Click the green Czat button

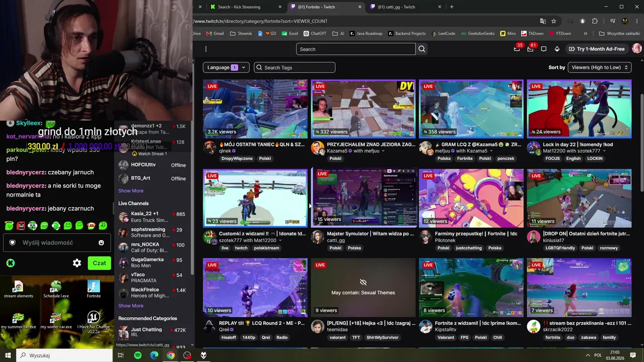(99, 263)
